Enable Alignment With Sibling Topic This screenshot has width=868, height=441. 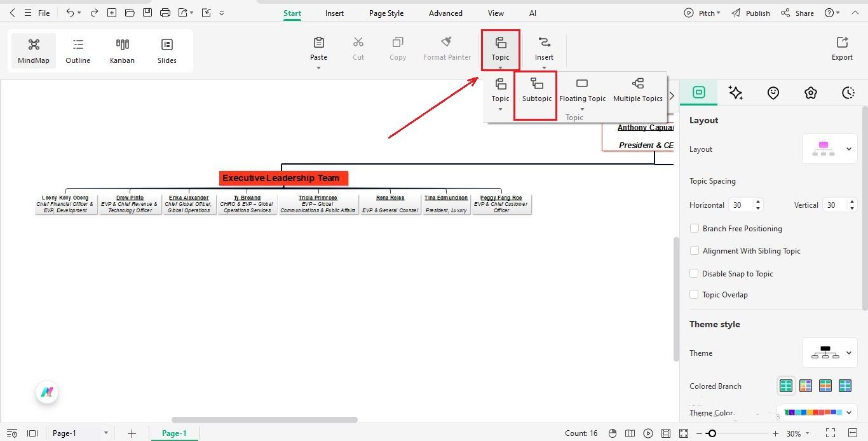(x=695, y=250)
